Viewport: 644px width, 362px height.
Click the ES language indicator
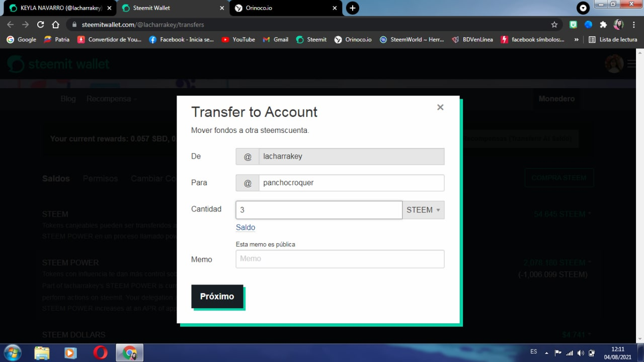tap(533, 351)
